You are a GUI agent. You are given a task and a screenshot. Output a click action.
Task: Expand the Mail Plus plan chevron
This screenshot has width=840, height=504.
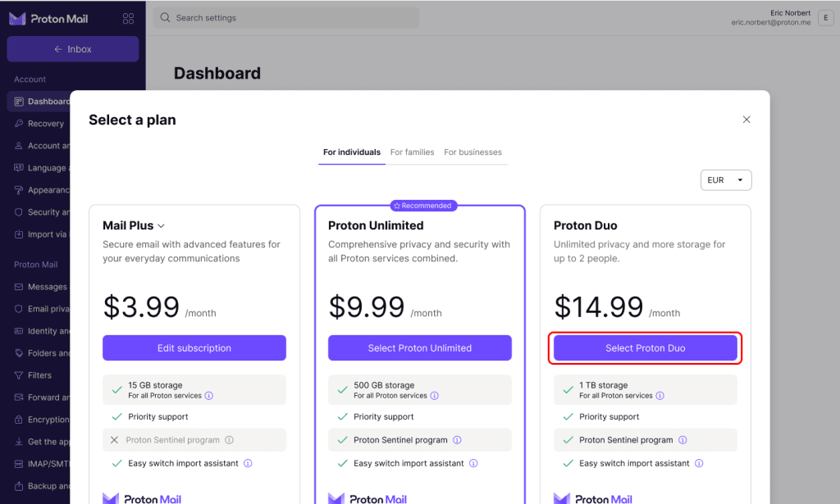(x=162, y=226)
